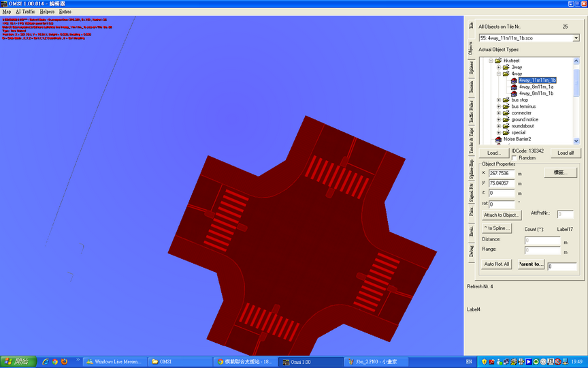Image resolution: width=588 pixels, height=368 pixels.
Task: Open the Helpers menu
Action: [47, 12]
